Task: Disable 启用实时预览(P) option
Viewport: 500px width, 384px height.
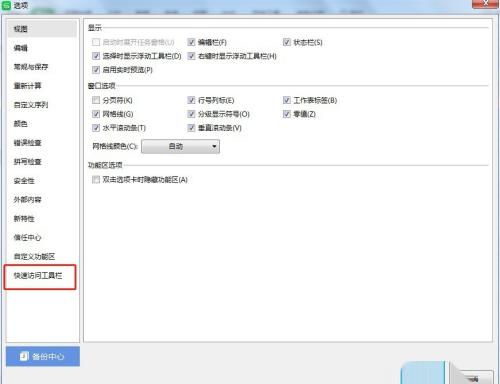Action: pyautogui.click(x=96, y=70)
